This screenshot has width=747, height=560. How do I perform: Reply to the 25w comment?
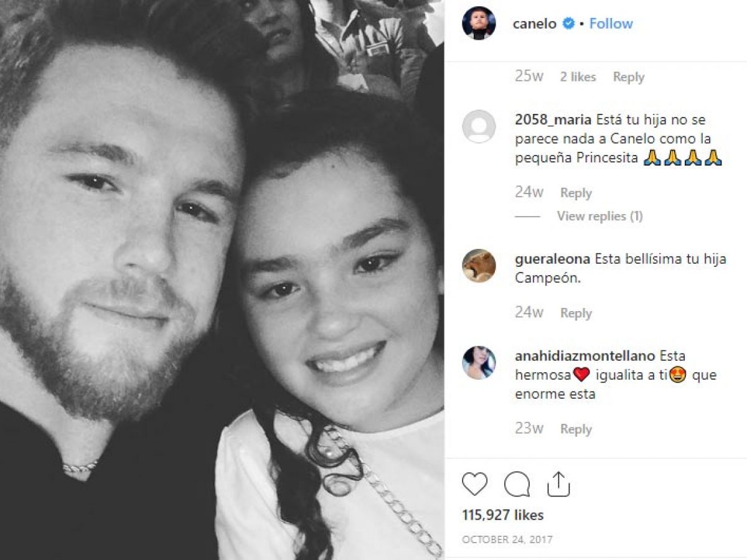(628, 77)
